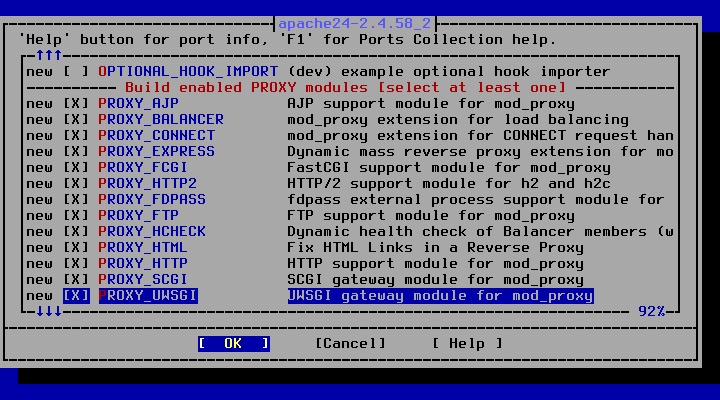Click 'HTTP/2 support module for h2 and h2c'

(449, 184)
